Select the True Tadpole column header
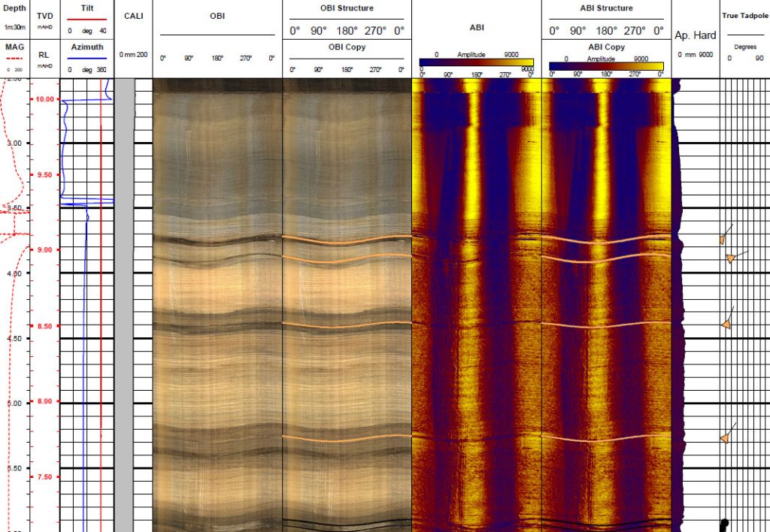The height and width of the screenshot is (532, 770). 745,16
